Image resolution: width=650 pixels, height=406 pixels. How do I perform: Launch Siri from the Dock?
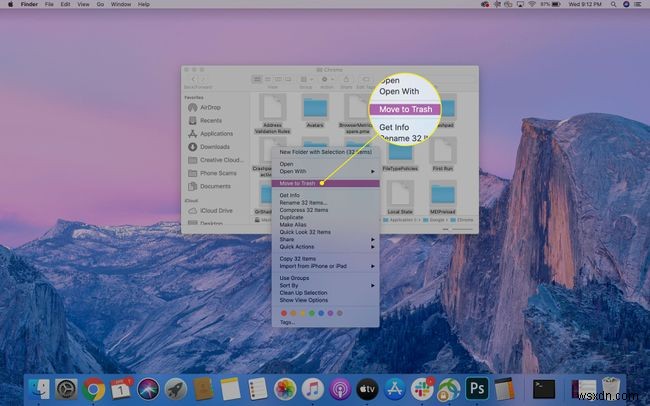click(x=148, y=389)
